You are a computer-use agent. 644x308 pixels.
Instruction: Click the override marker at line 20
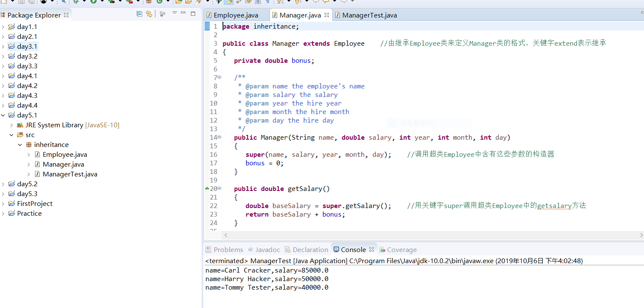(x=208, y=188)
